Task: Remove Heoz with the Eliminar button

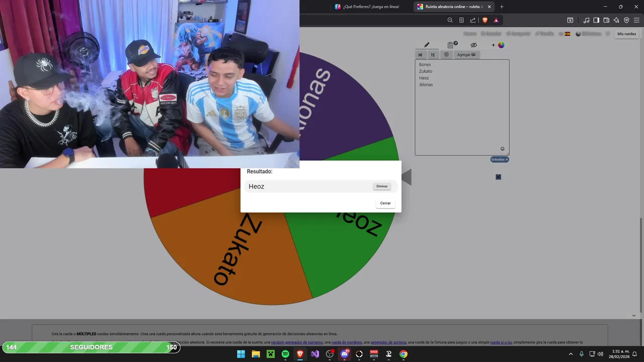Action: pos(382,187)
